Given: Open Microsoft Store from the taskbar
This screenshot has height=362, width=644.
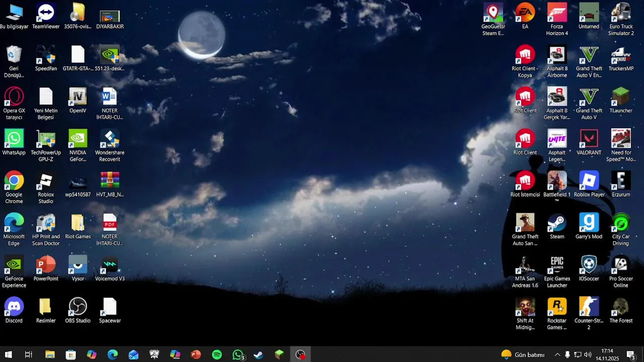Looking at the screenshot, I should (x=71, y=355).
